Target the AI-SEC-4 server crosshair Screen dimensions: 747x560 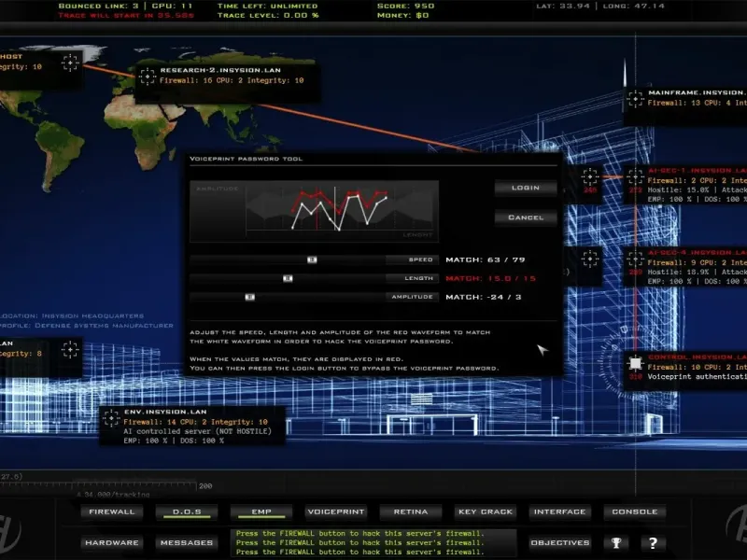pyautogui.click(x=635, y=259)
